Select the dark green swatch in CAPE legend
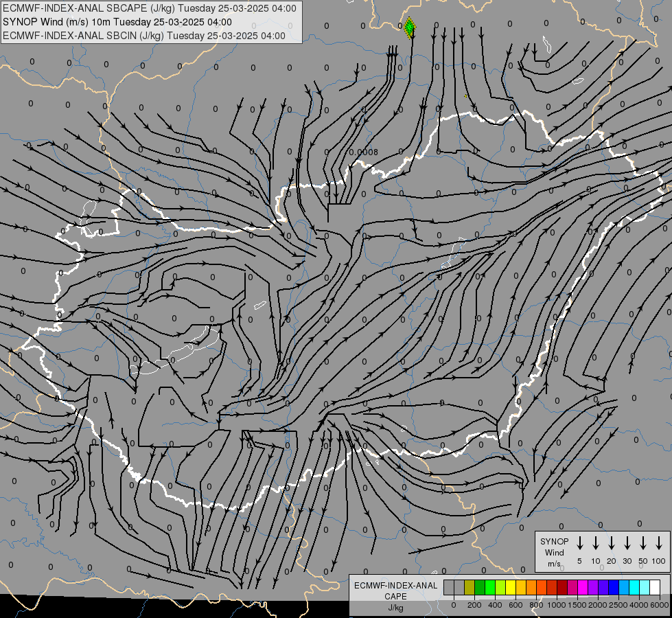The height and width of the screenshot is (618, 672). 480,587
